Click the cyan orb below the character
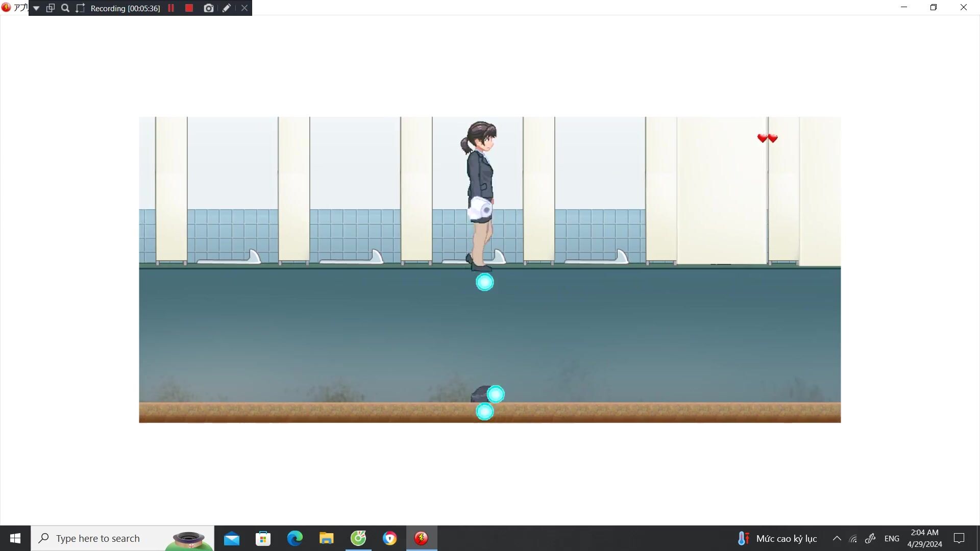980x551 pixels. (x=484, y=282)
